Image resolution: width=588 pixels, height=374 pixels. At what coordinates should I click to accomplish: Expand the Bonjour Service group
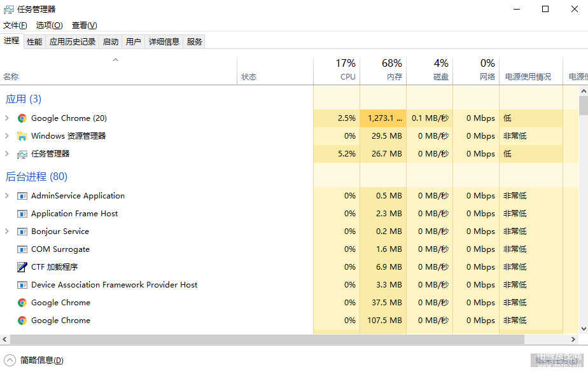pos(7,232)
